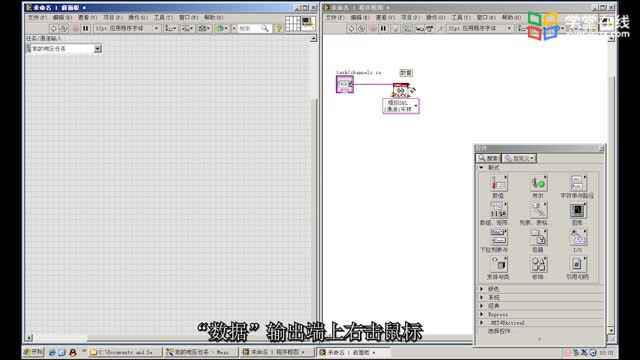
Task: Open 工具 menu in block diagram window
Action: tap(461, 18)
